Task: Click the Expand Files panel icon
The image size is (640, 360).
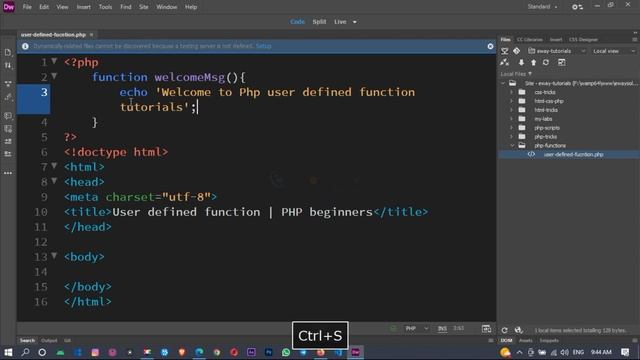Action: coord(562,62)
